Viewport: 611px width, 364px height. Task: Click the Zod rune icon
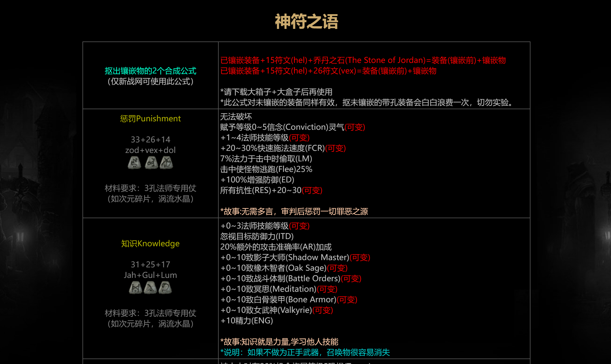coord(134,163)
